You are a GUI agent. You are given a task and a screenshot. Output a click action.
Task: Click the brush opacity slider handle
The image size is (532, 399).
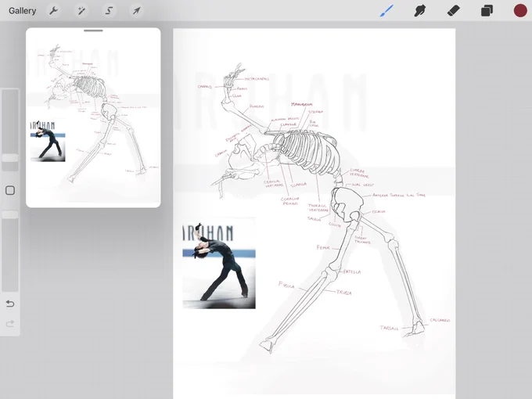pyautogui.click(x=10, y=215)
